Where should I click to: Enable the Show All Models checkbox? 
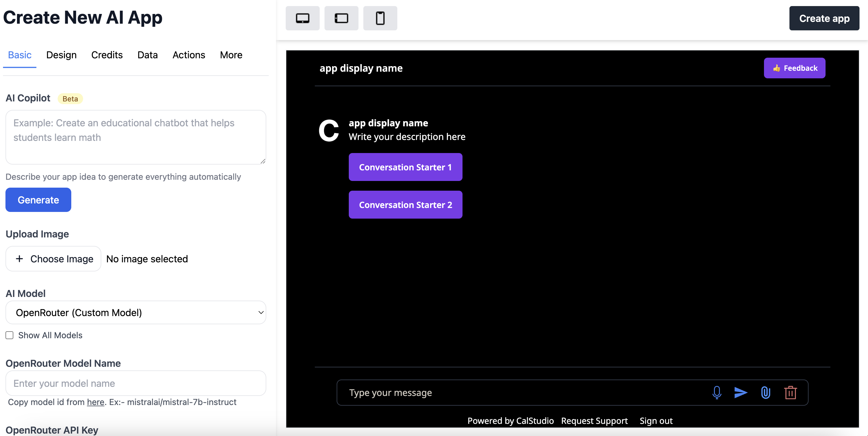pos(9,335)
